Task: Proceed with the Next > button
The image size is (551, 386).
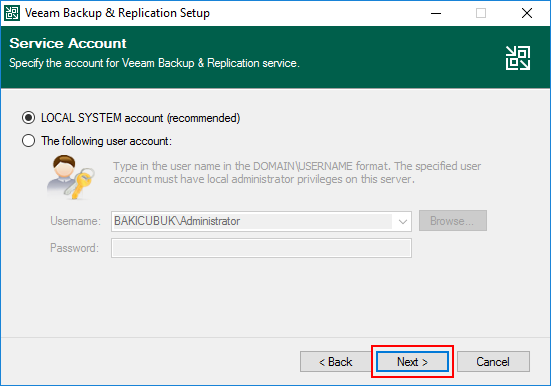Action: pyautogui.click(x=412, y=361)
